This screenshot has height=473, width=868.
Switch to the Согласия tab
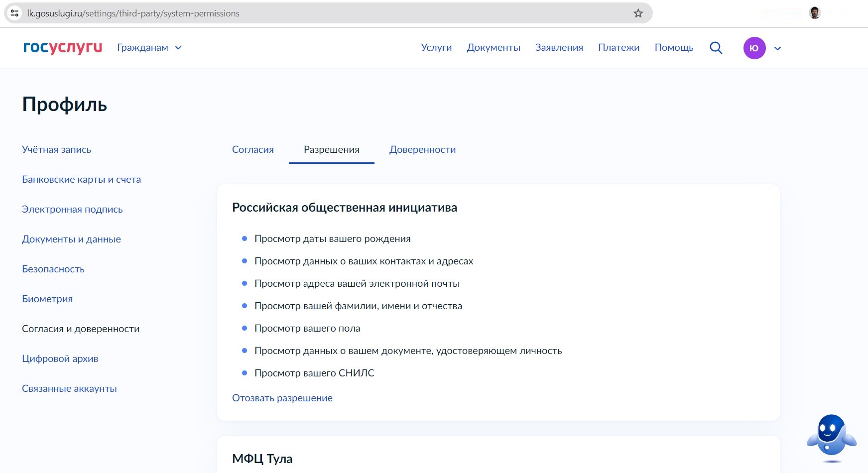tap(253, 149)
